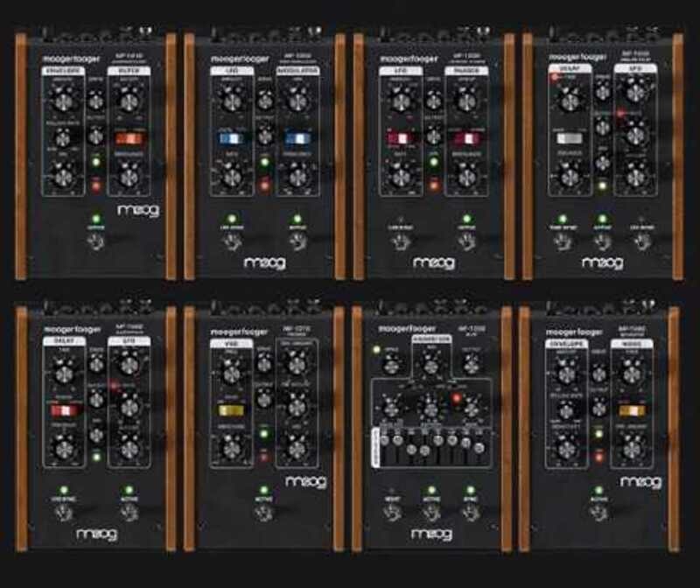Flip the white rocker switch on the top-row Delay pedal
This screenshot has height=588, width=700.
click(x=568, y=138)
